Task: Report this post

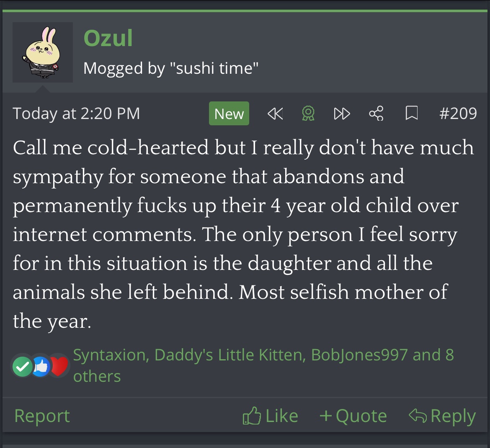Action: (42, 416)
